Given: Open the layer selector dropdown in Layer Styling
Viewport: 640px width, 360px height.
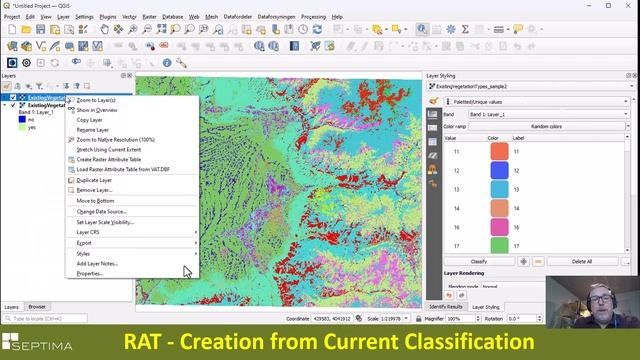Looking at the screenshot, I should tap(531, 87).
